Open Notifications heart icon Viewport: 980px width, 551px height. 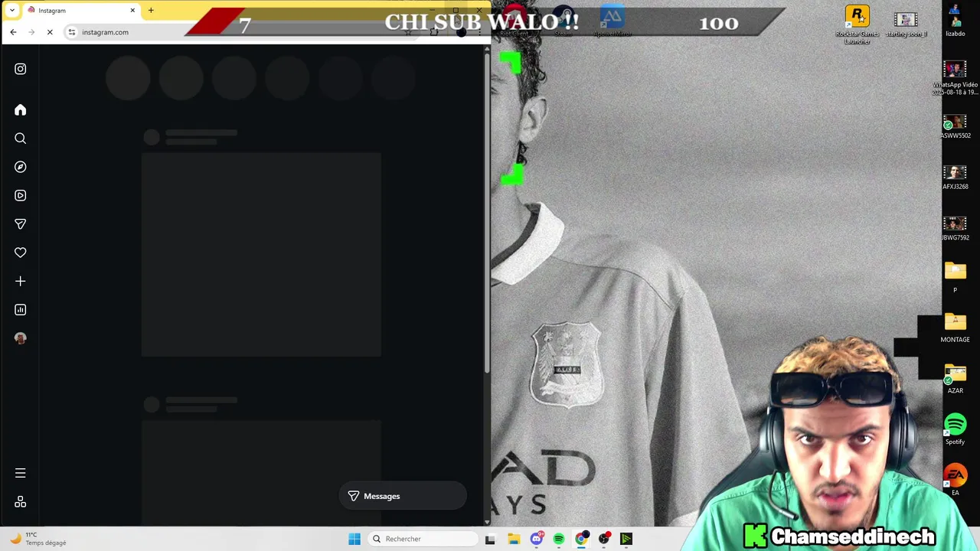coord(21,253)
